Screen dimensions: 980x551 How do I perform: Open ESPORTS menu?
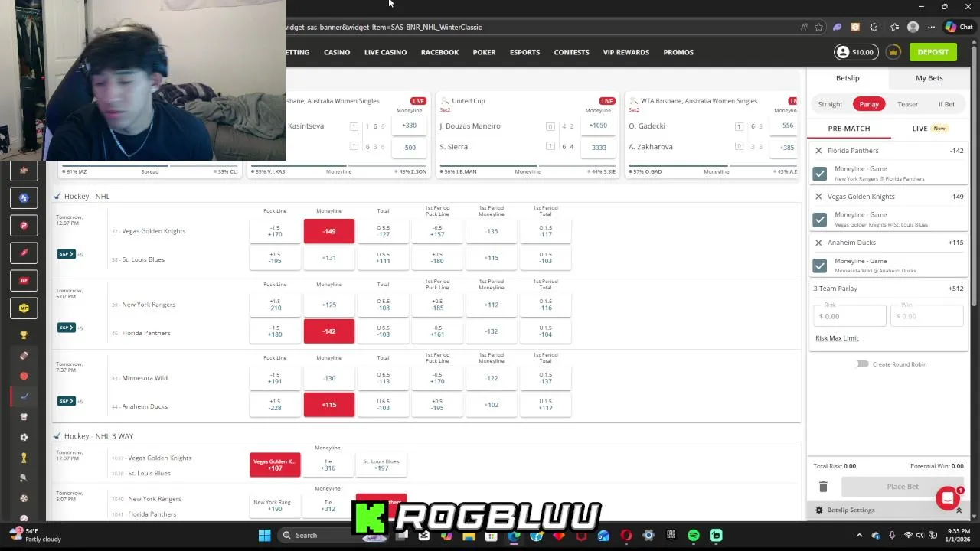pos(524,52)
